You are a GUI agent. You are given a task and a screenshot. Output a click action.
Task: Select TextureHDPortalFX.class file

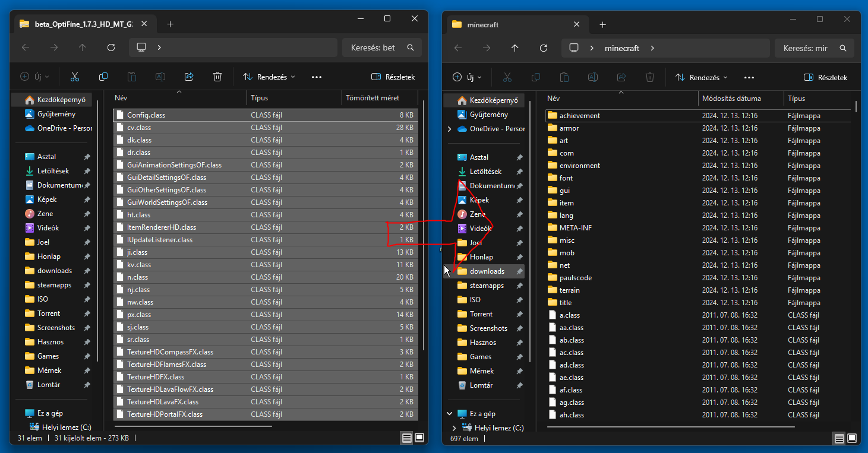click(x=266, y=414)
